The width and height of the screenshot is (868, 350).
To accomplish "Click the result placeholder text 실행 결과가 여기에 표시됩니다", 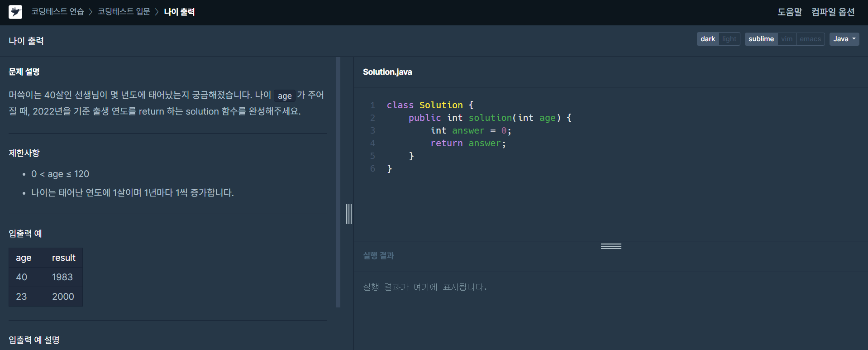I will (x=424, y=287).
